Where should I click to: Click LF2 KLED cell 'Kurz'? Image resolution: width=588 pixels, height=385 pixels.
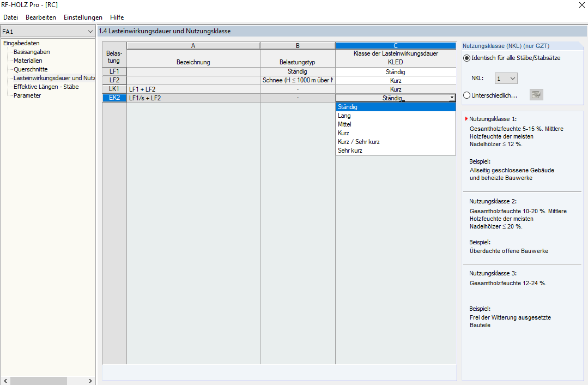[x=396, y=81]
